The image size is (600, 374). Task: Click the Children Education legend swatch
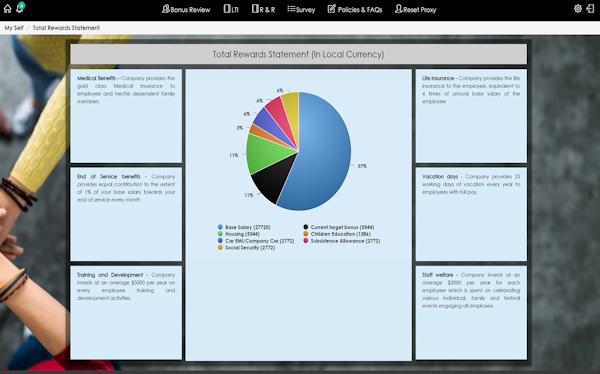[x=306, y=234]
